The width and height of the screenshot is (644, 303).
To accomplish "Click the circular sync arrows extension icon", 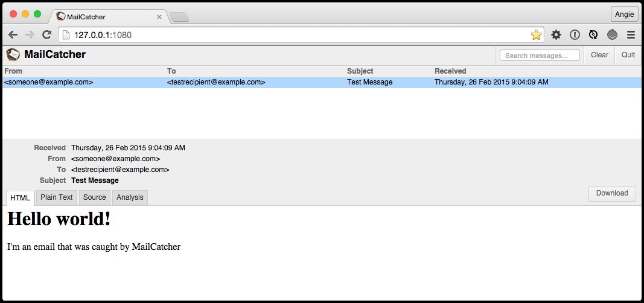I will [593, 35].
